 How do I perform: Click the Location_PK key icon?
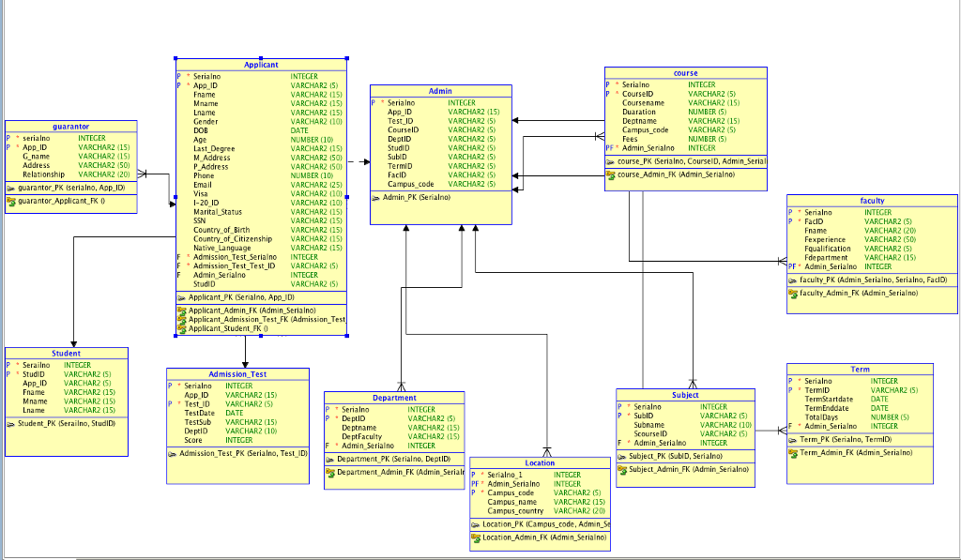475,522
